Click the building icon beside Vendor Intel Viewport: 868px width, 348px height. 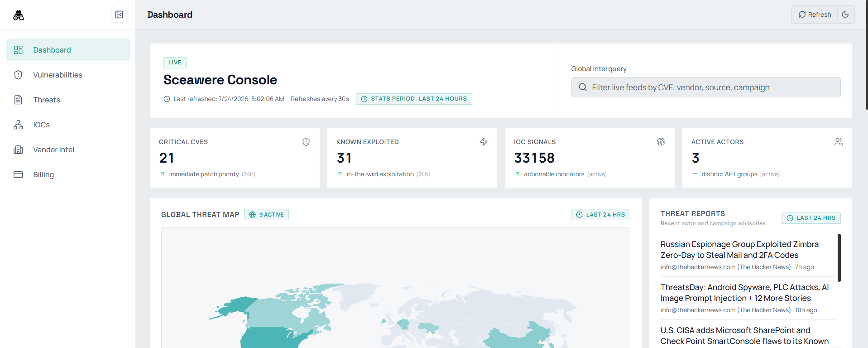[x=18, y=150]
